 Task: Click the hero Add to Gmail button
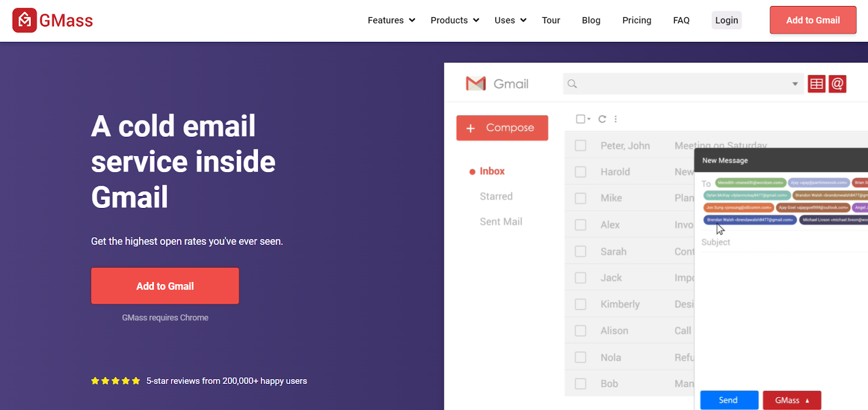pyautogui.click(x=165, y=286)
